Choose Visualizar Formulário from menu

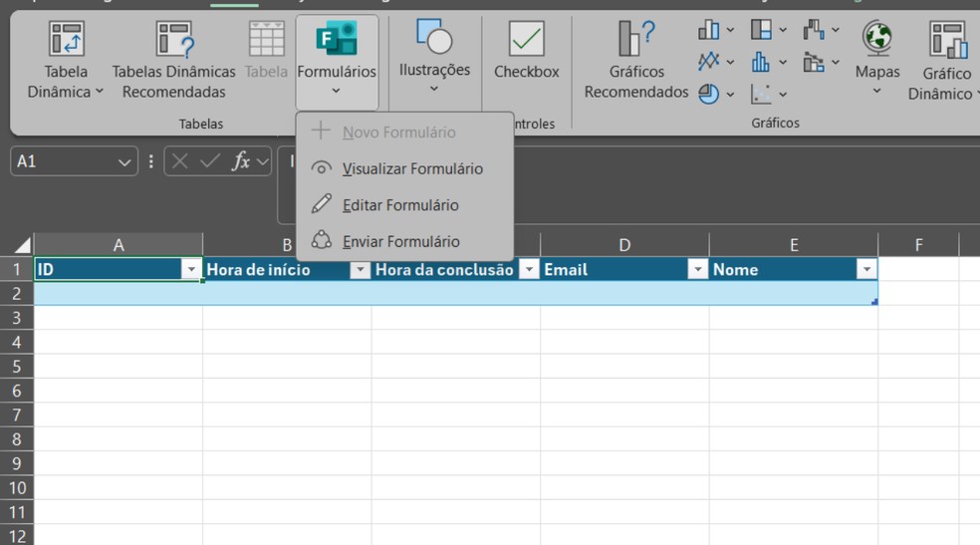click(x=405, y=168)
